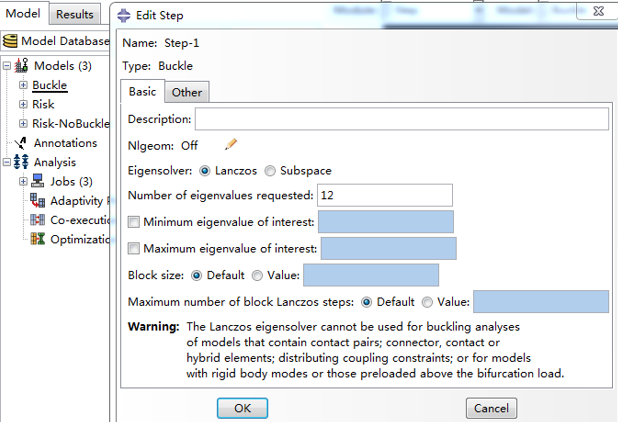
Task: Click the Analysis icon in tree
Action: (21, 162)
